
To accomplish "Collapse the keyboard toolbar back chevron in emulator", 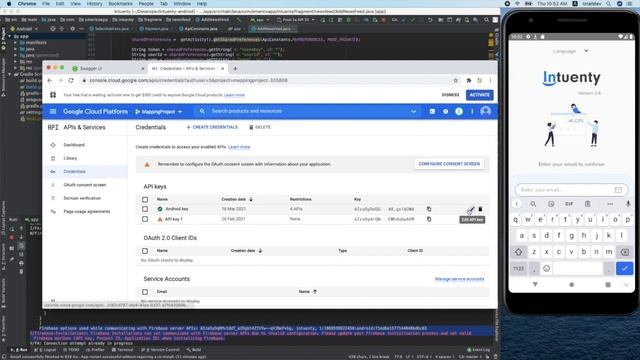I will pyautogui.click(x=517, y=204).
